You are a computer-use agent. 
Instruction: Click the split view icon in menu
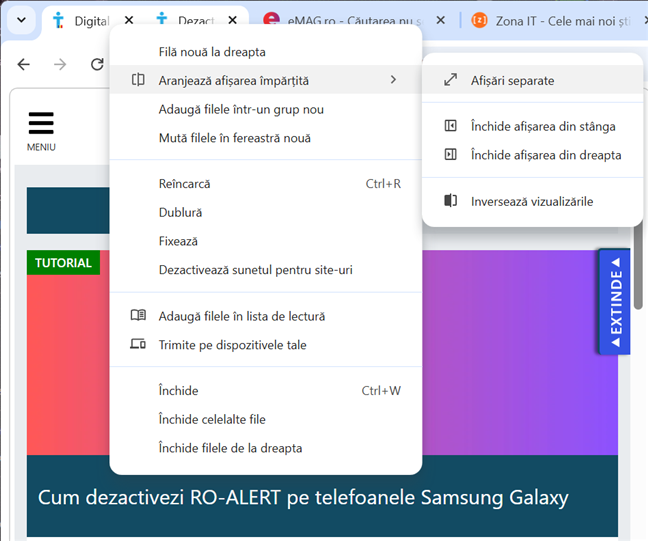coord(138,79)
